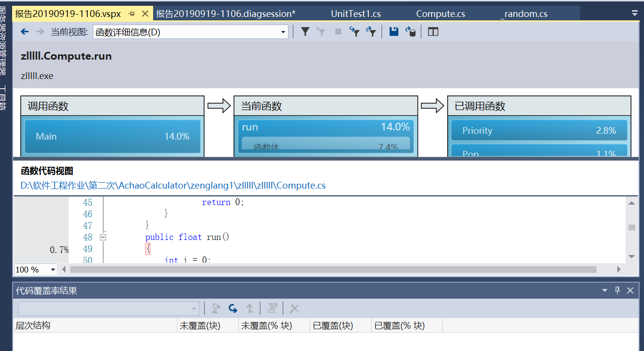Click code view scrollbar up arrow

point(631,203)
